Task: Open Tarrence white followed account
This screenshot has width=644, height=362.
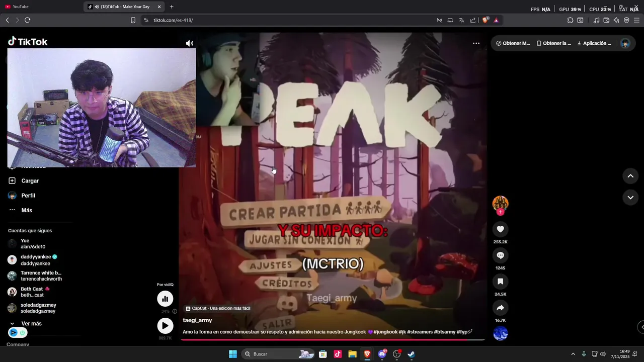Action: coord(35,276)
